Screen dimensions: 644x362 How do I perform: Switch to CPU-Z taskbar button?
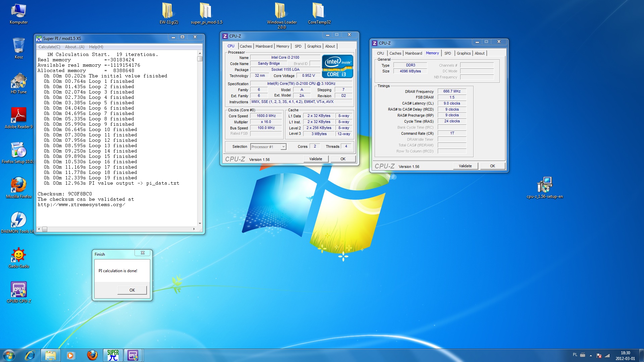click(133, 355)
